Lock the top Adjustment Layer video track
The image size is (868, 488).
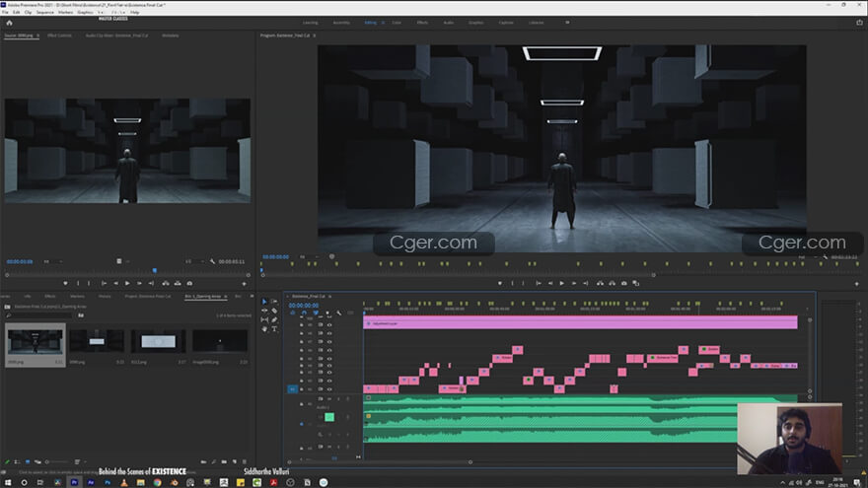pos(302,324)
